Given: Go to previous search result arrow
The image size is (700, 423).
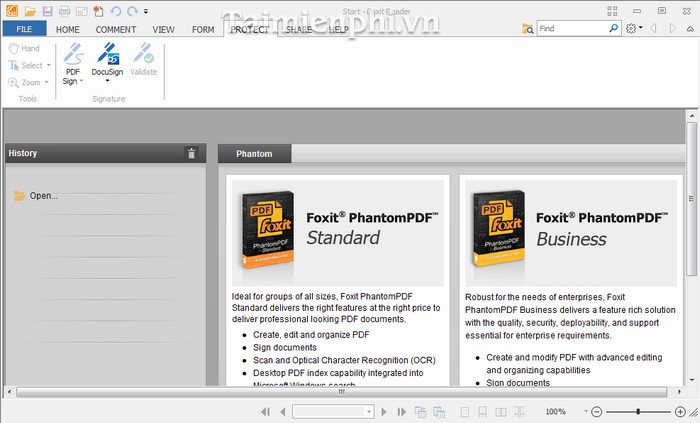Looking at the screenshot, I should pyautogui.click(x=653, y=29).
